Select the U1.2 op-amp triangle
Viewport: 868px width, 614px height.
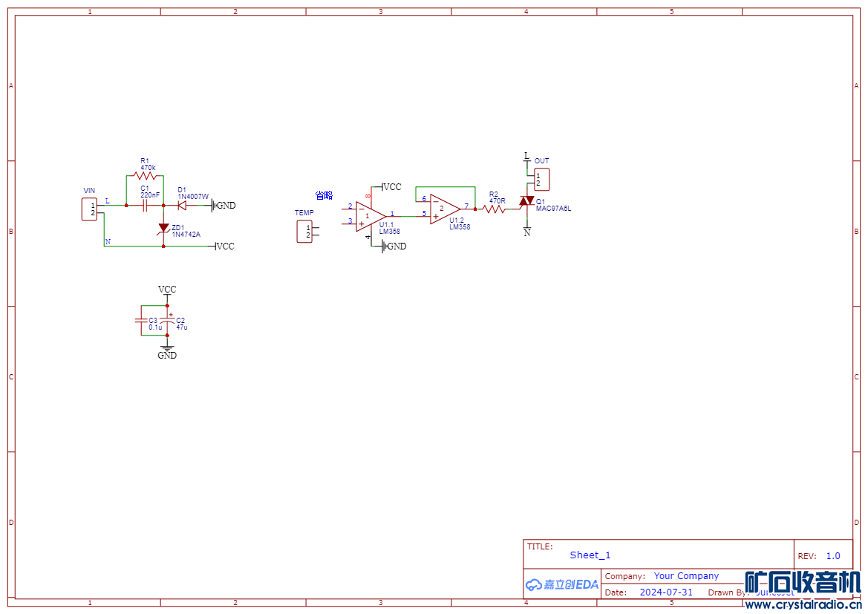pyautogui.click(x=445, y=209)
